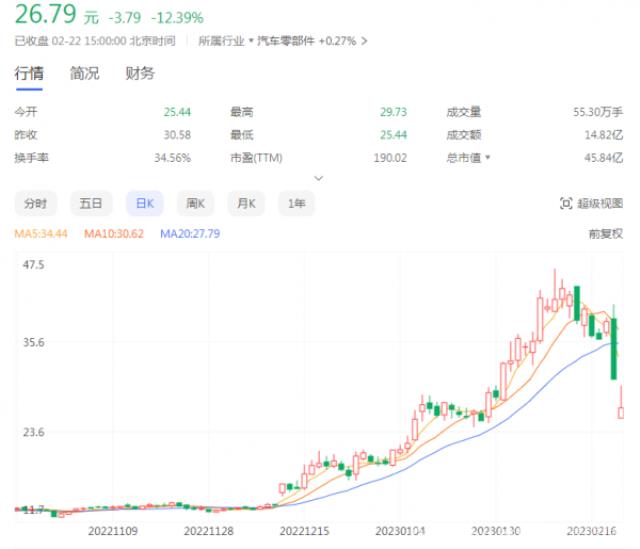Open the 简况 tab

point(84,73)
